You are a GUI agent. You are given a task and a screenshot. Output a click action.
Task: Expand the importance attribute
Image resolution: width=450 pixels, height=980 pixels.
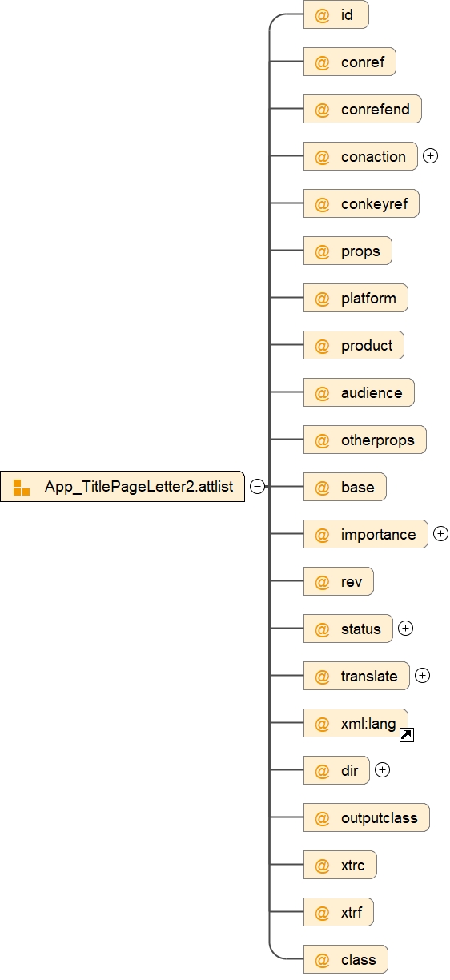[440, 534]
